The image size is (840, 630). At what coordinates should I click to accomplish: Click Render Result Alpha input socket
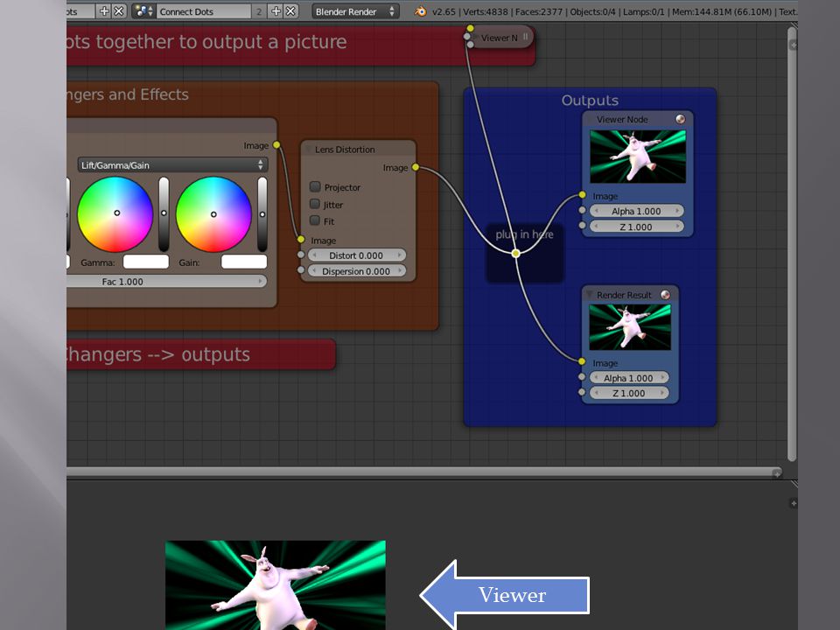click(x=582, y=377)
